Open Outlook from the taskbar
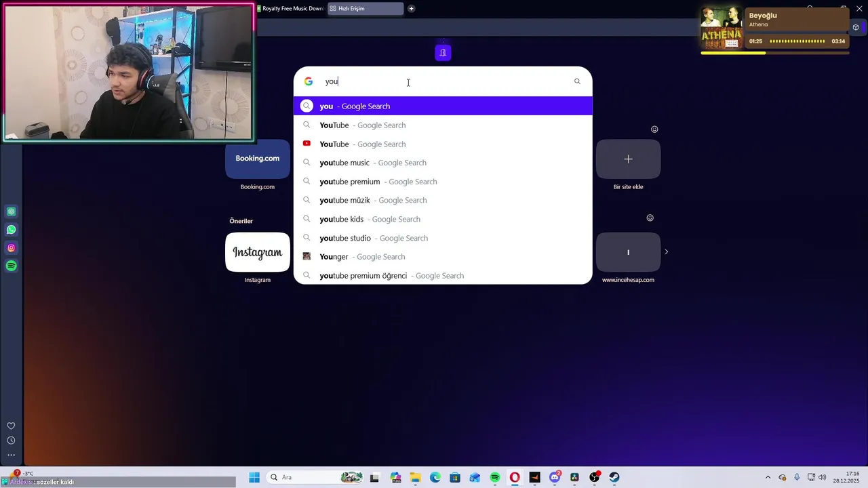This screenshot has width=868, height=488. [x=475, y=477]
